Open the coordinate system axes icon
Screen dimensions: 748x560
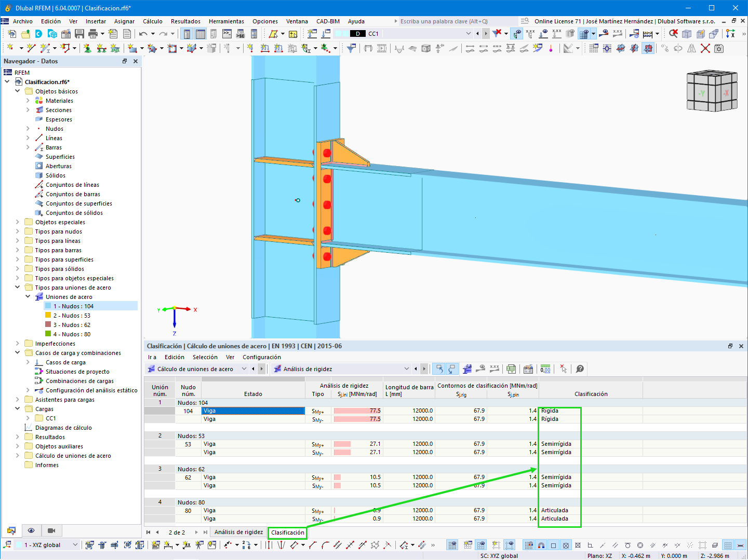730,33
